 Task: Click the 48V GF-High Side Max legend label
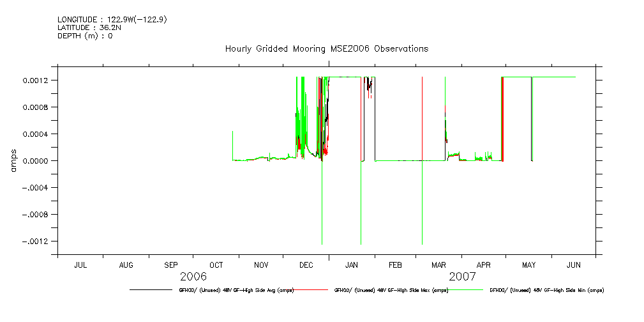391,290
